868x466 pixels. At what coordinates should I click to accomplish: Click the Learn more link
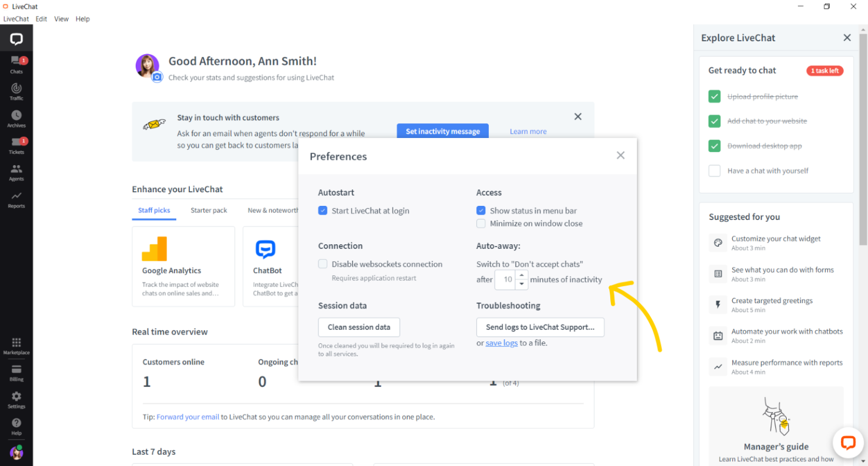528,132
